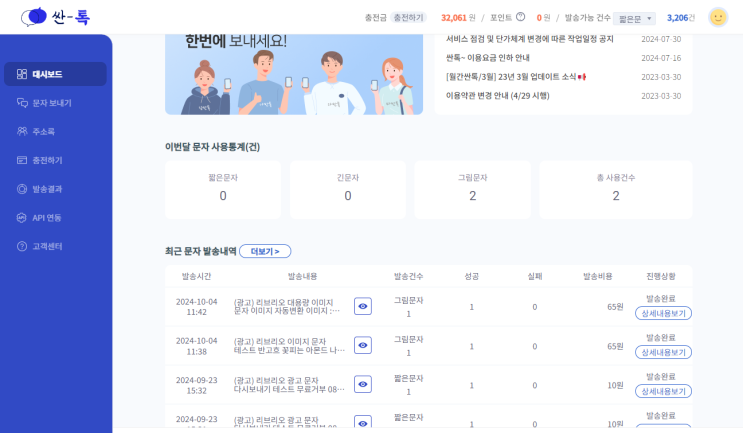Click the 충전하기 card icon in sidebar
Screen dimensions: 743x433
point(22,160)
